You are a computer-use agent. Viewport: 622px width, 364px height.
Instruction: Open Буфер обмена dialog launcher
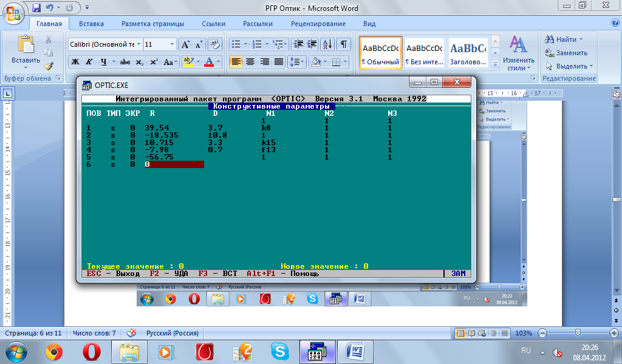pyautogui.click(x=58, y=78)
